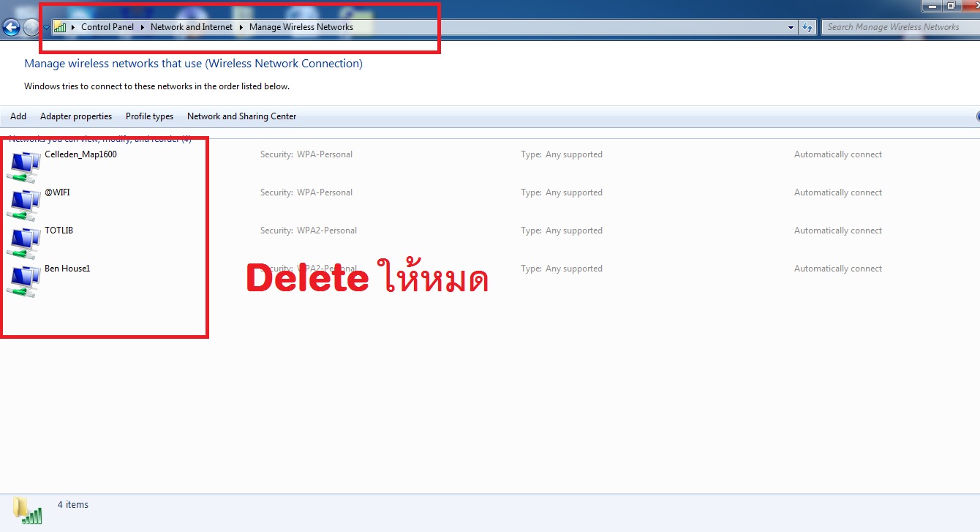Click Automatically connect in Celleden_Map1600 row
This screenshot has width=980, height=532.
838,154
